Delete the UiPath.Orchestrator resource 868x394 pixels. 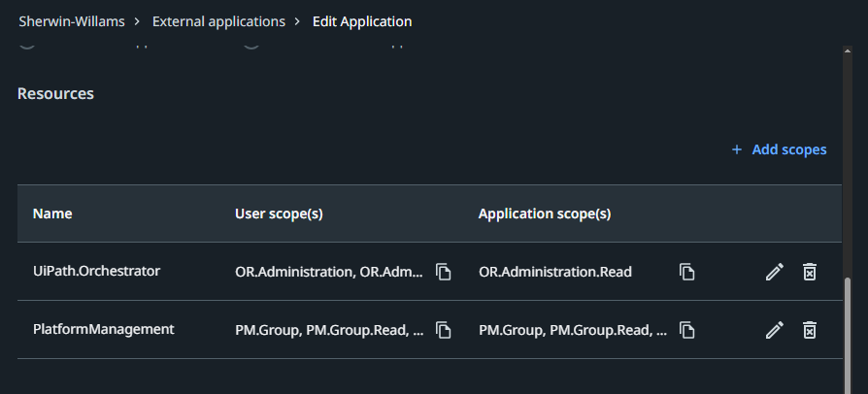(809, 272)
